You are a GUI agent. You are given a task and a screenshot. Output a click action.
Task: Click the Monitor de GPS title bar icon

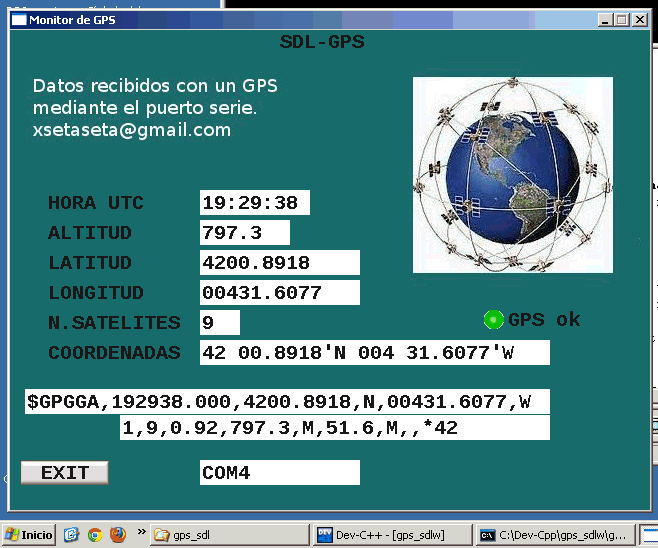pyautogui.click(x=19, y=19)
